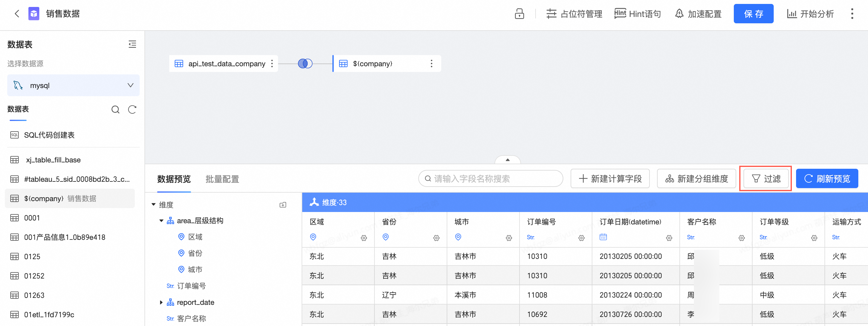Open settings gear for 订单等级 column
Image resolution: width=868 pixels, height=326 pixels.
coord(814,238)
